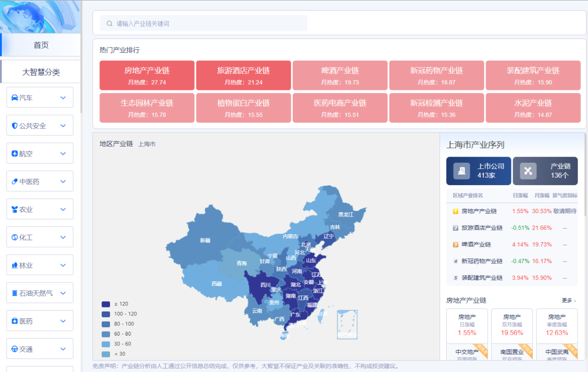Click rank 1 badge next to 房地产产业链
Image resolution: width=588 pixels, height=372 pixels.
[456, 211]
